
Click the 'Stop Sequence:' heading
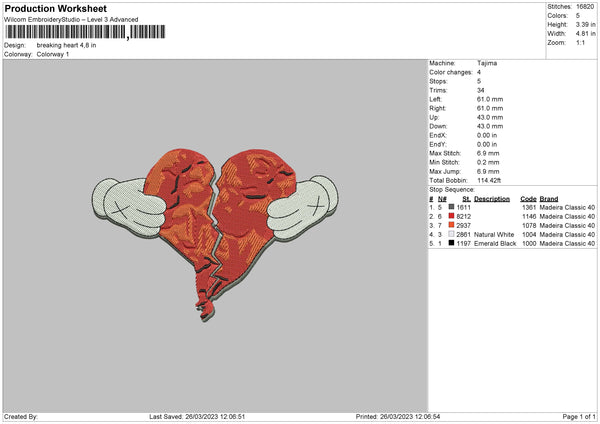click(x=452, y=189)
